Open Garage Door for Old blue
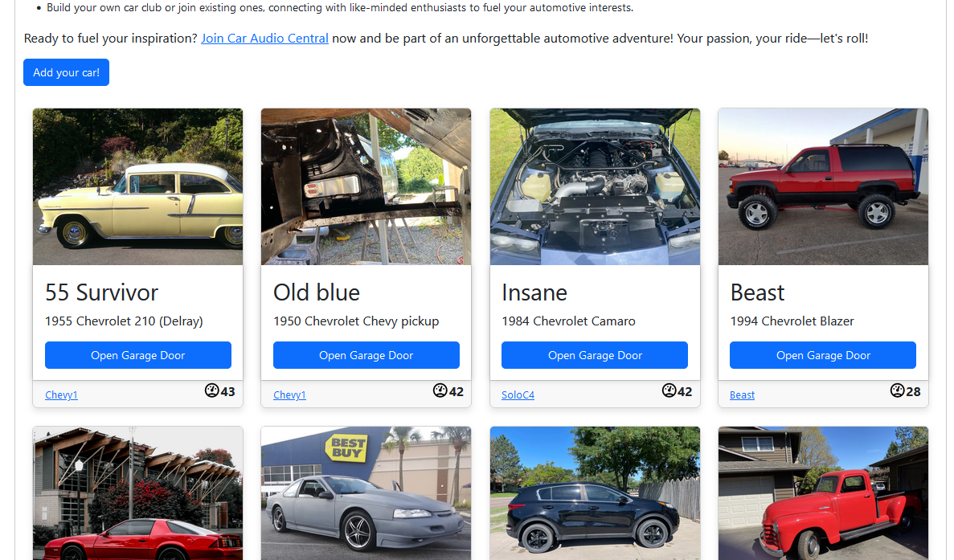954x560 pixels. pyautogui.click(x=366, y=355)
